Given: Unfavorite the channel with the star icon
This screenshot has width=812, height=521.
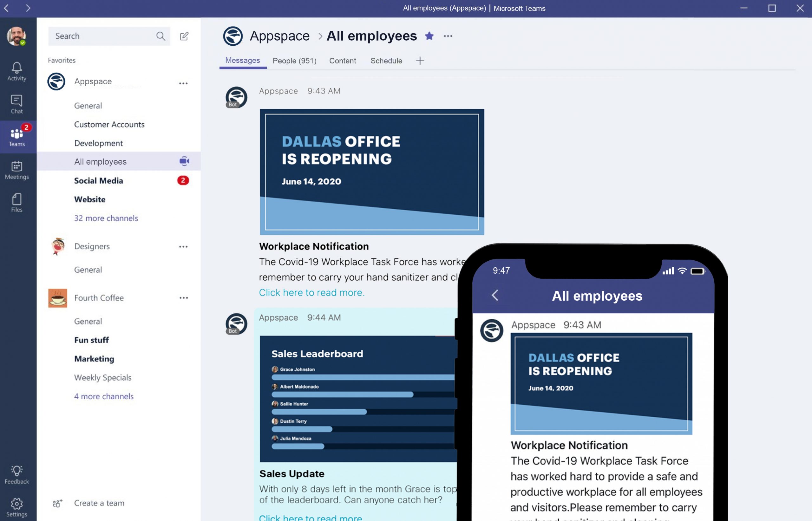Looking at the screenshot, I should pos(429,36).
